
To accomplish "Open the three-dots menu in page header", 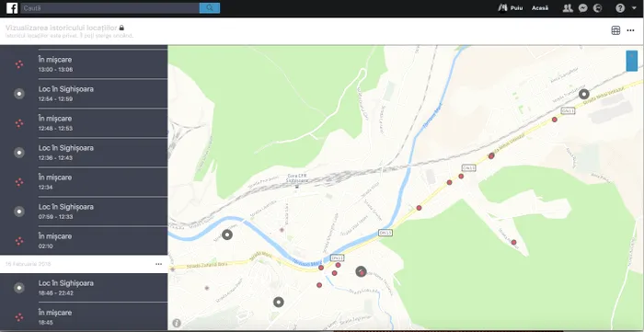I will pos(630,30).
